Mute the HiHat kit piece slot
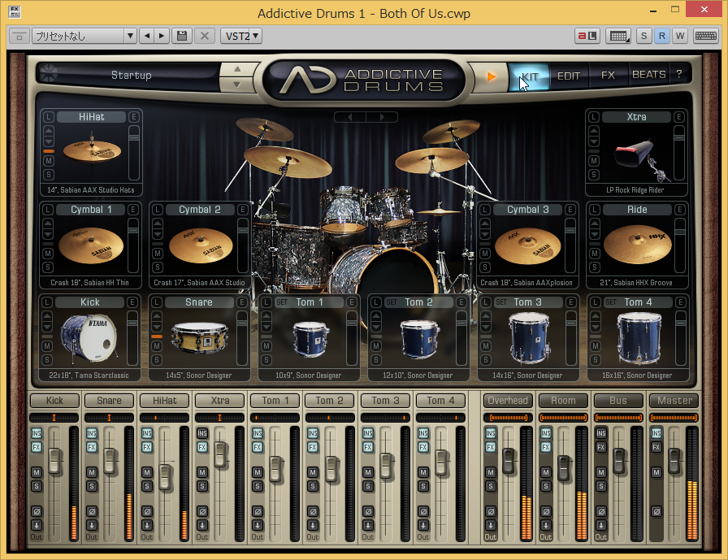The width and height of the screenshot is (728, 560). [x=48, y=161]
